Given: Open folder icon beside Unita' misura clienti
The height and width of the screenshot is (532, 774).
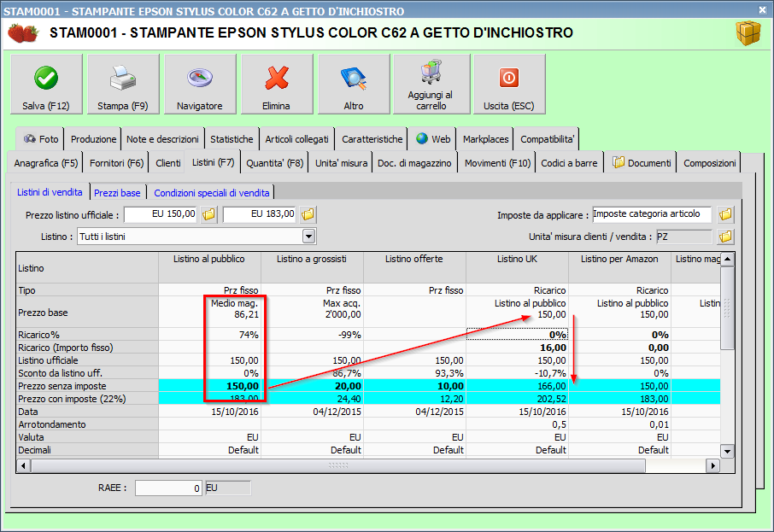Looking at the screenshot, I should click(x=725, y=237).
